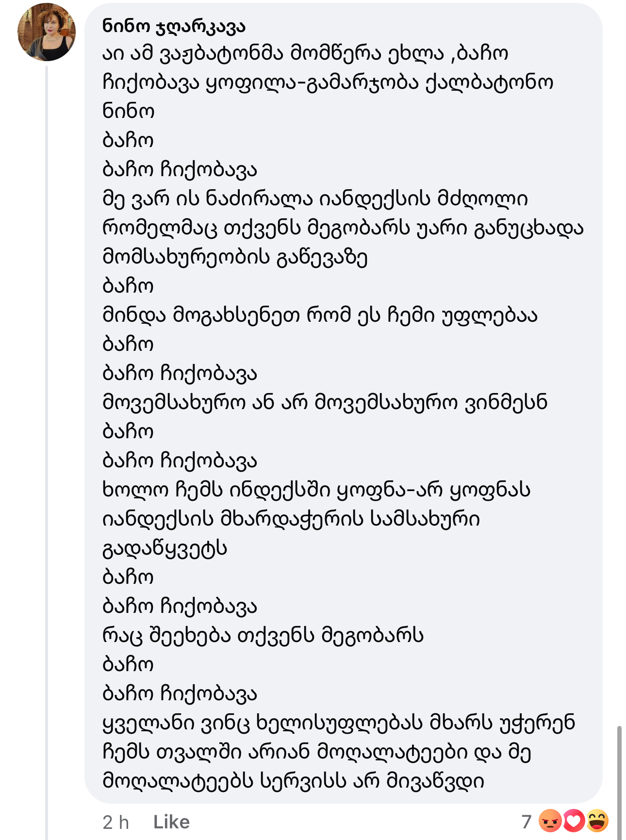The height and width of the screenshot is (840, 626).
Task: Open ნინო ჯღარკავა's profile from the name
Action: coord(174,26)
